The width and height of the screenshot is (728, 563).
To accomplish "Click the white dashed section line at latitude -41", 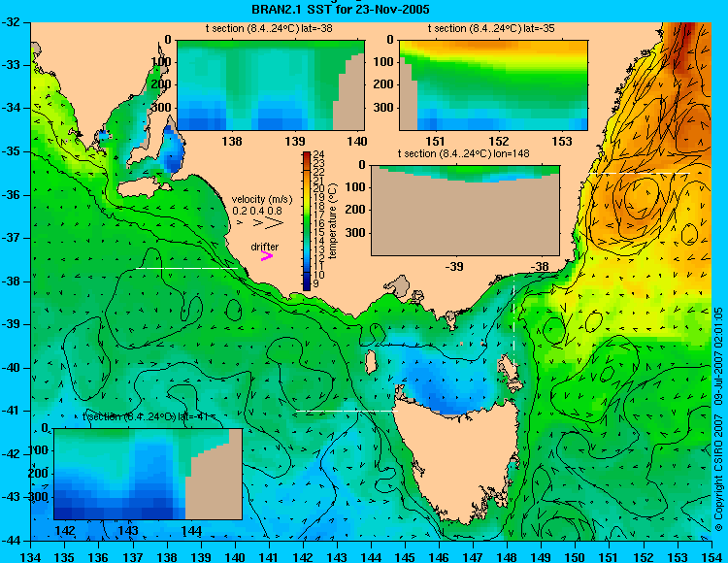I will coord(347,411).
